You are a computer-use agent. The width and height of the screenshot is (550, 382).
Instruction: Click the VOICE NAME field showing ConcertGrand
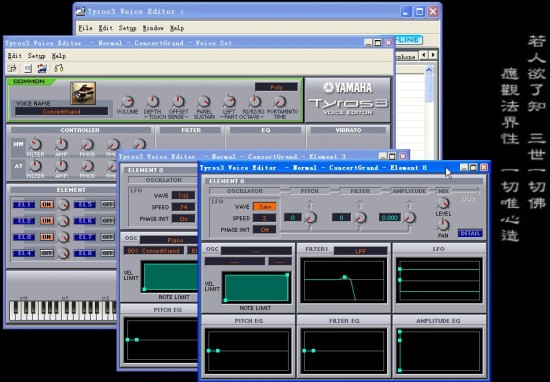tap(61, 112)
